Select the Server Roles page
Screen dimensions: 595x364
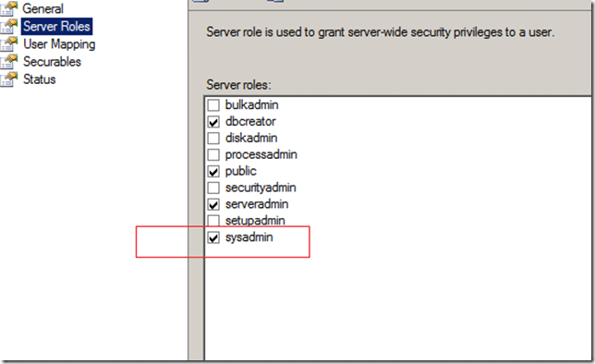(56, 26)
